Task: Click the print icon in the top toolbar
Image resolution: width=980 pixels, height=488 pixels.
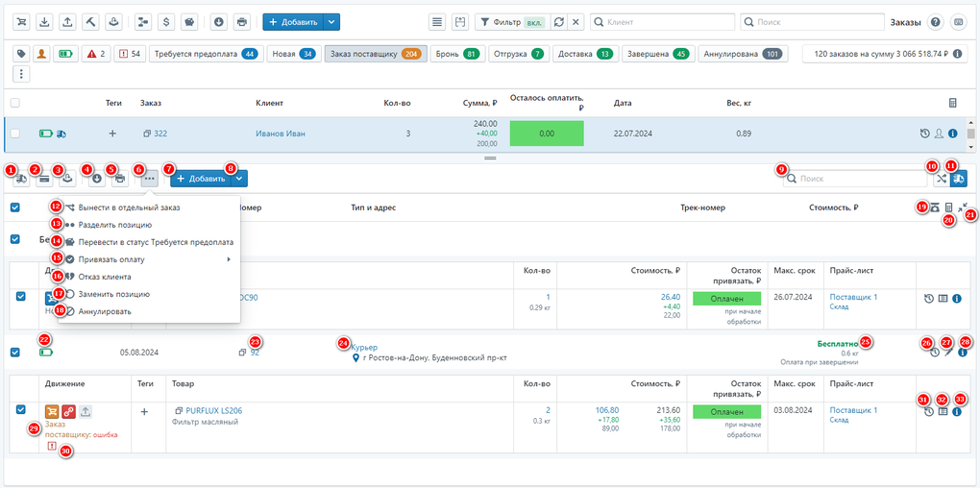Action: [x=242, y=21]
